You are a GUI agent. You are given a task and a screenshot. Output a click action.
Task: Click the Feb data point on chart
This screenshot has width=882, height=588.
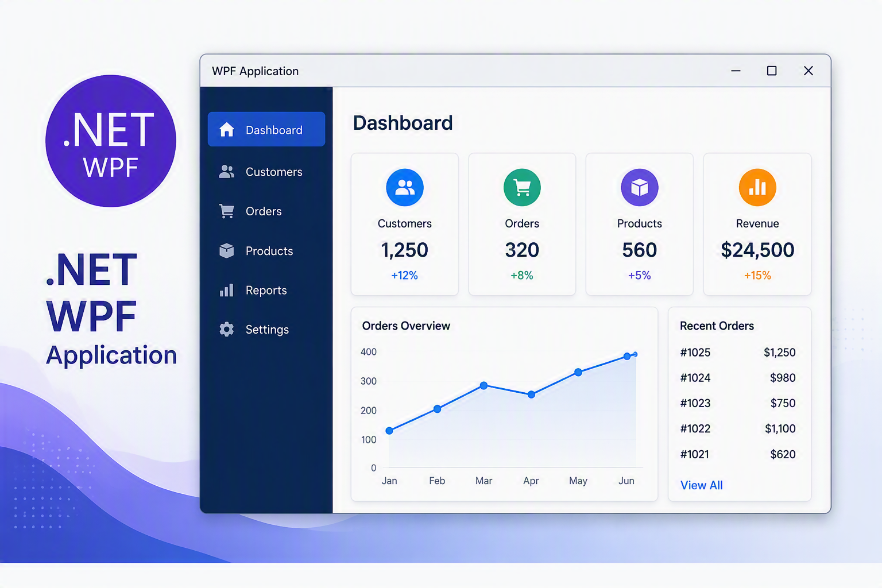pyautogui.click(x=438, y=409)
